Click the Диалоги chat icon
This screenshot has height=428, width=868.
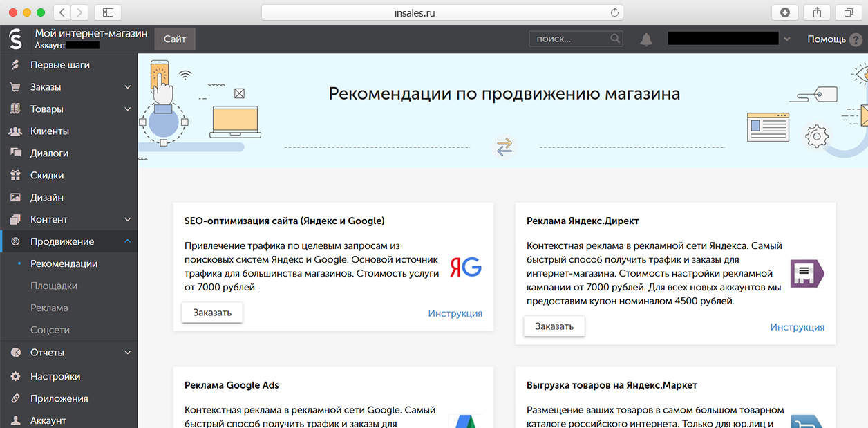[x=15, y=153]
